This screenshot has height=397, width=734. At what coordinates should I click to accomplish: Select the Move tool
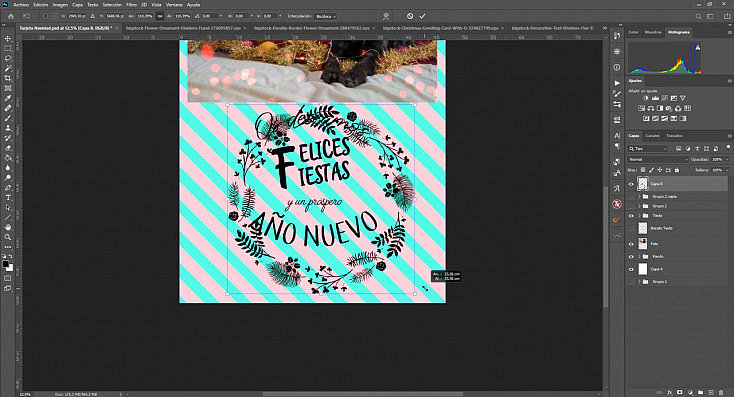(x=7, y=38)
